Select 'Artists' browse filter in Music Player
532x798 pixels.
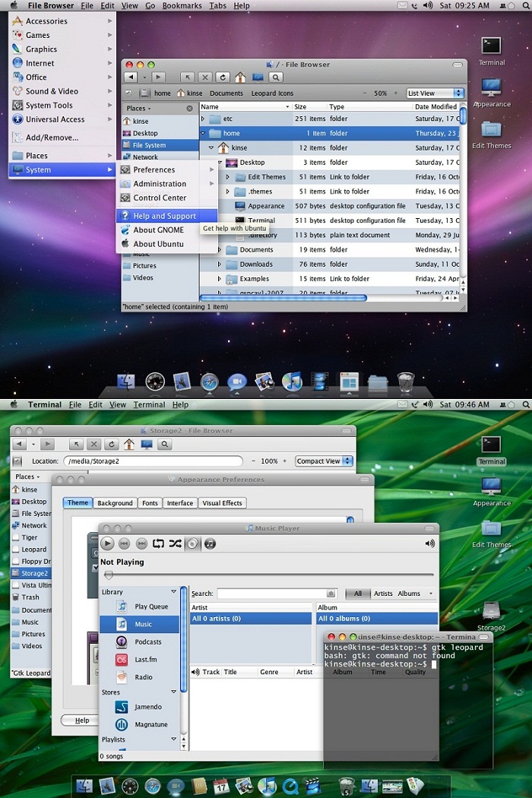383,594
